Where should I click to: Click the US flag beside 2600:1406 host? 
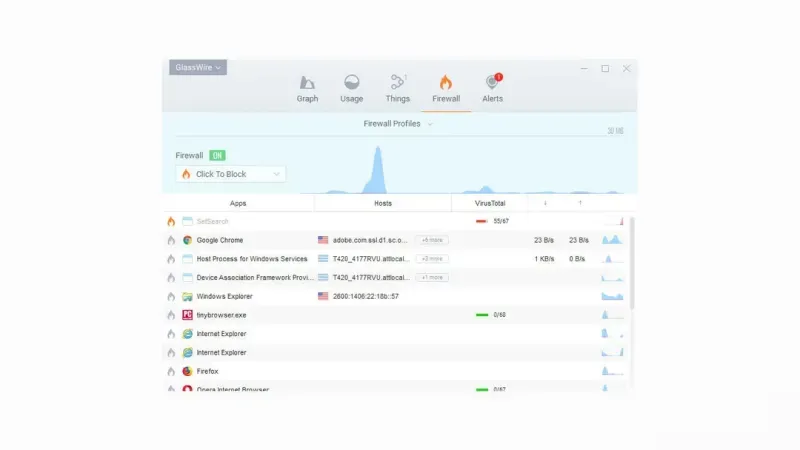323,296
